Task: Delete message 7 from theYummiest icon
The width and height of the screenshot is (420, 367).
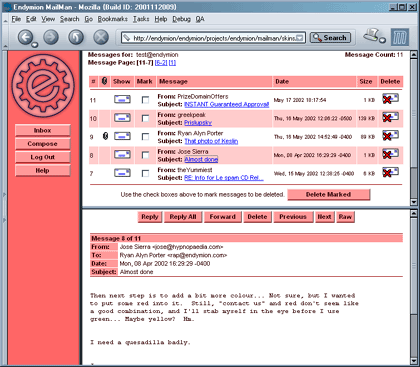Action: [x=390, y=172]
